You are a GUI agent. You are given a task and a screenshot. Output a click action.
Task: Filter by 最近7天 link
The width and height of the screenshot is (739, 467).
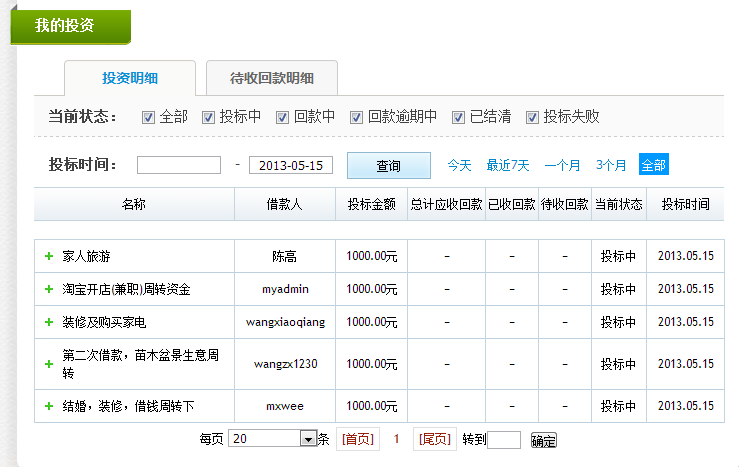click(508, 165)
